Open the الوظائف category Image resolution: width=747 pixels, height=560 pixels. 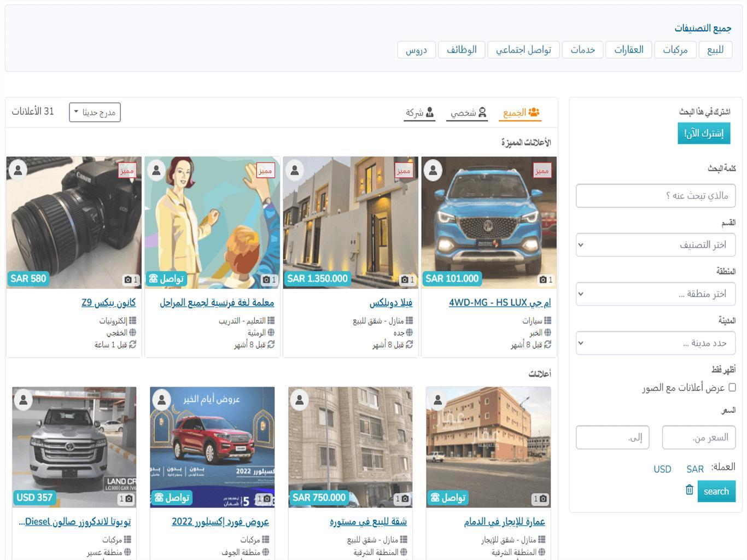pos(462,50)
